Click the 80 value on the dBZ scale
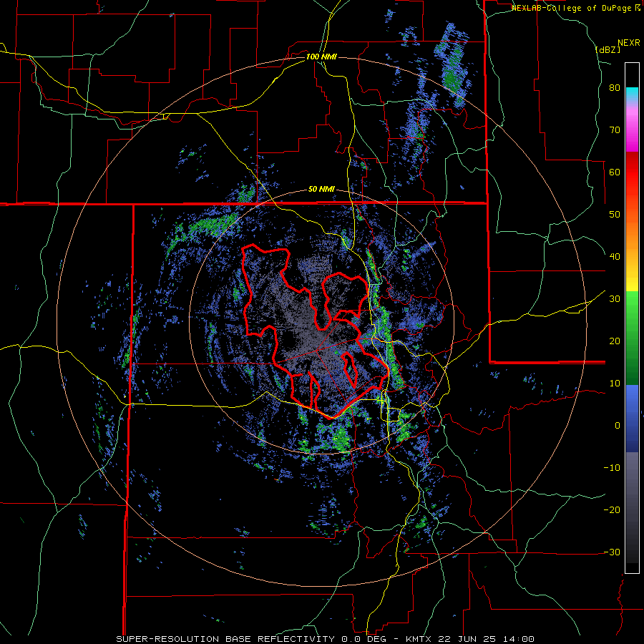Viewport: 644px width, 644px height. 615,88
